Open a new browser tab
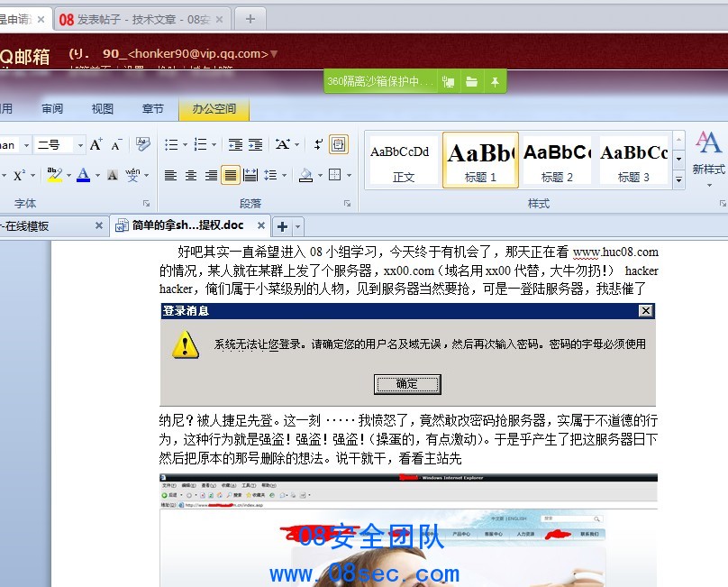This screenshot has height=587, width=728. pyautogui.click(x=250, y=19)
